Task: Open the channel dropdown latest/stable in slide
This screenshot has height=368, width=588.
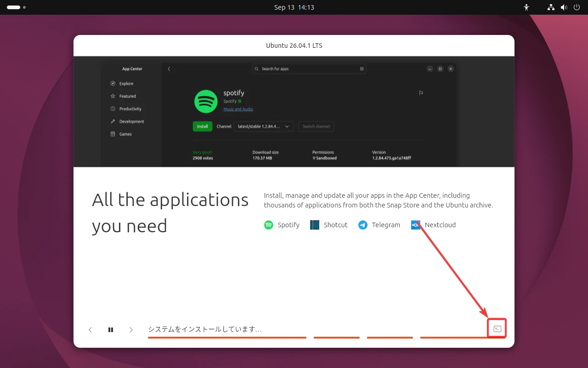Action: pyautogui.click(x=264, y=126)
